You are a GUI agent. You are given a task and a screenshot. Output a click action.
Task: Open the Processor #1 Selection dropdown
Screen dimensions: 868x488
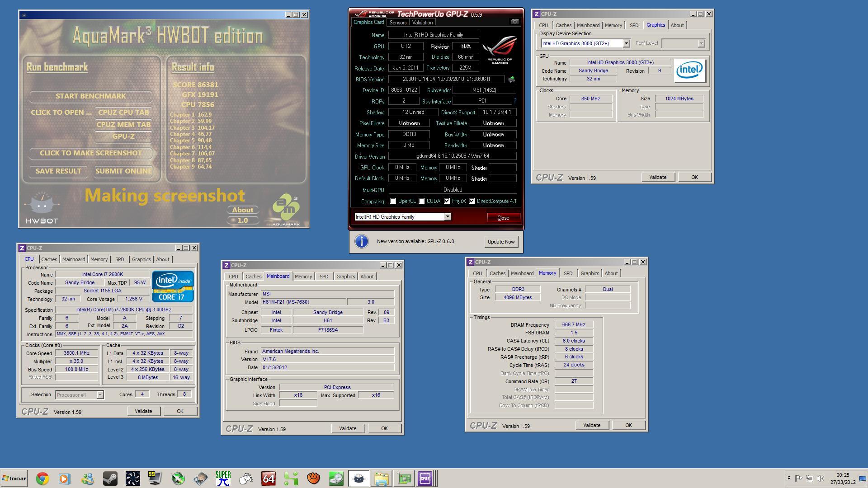point(100,395)
